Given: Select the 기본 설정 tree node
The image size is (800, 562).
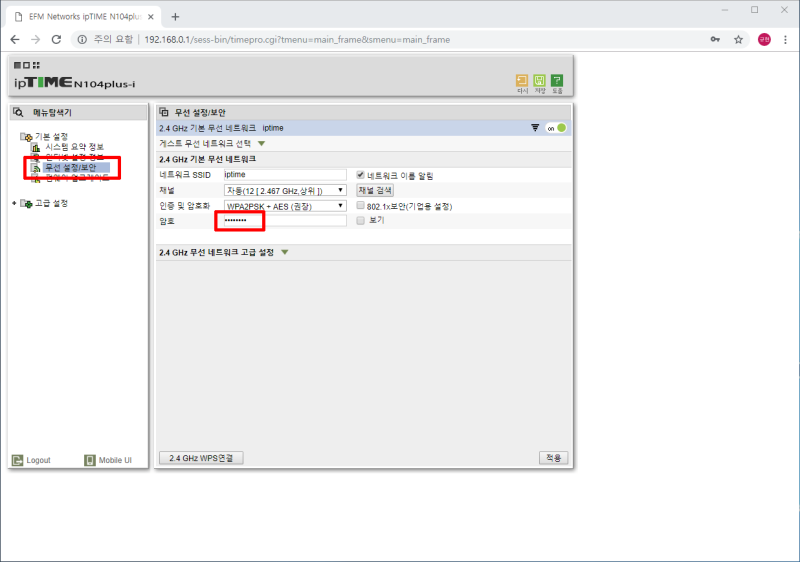Looking at the screenshot, I should [51, 137].
